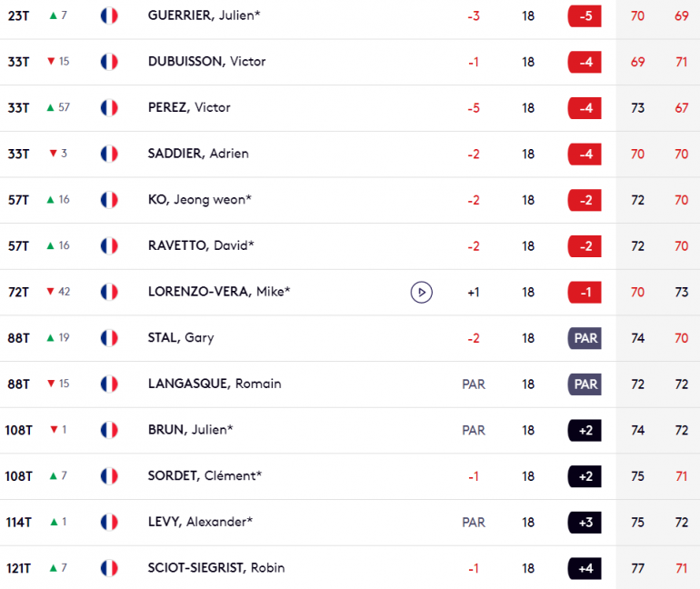The image size is (700, 589).
Task: Click red down arrow on DUBUISSON row
Action: [51, 61]
